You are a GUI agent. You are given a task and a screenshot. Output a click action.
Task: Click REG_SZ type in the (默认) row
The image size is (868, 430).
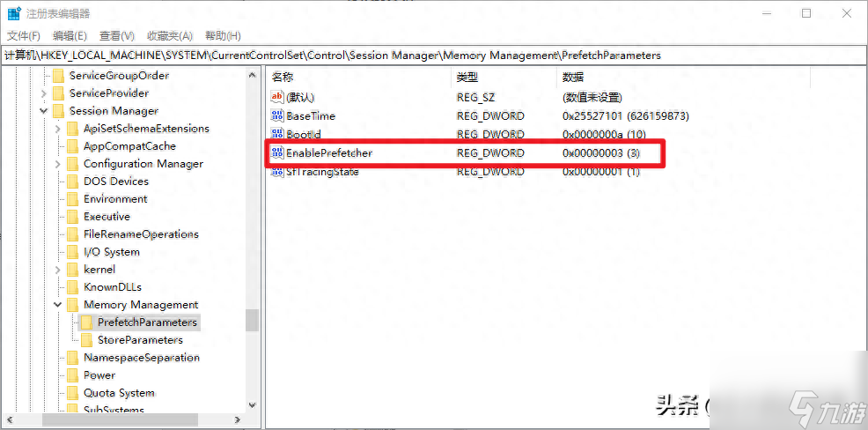pos(475,98)
